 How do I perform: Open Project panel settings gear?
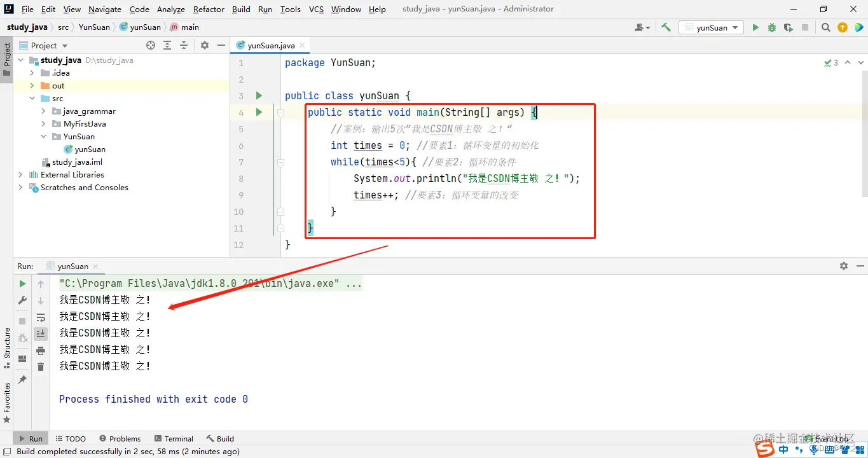(205, 45)
